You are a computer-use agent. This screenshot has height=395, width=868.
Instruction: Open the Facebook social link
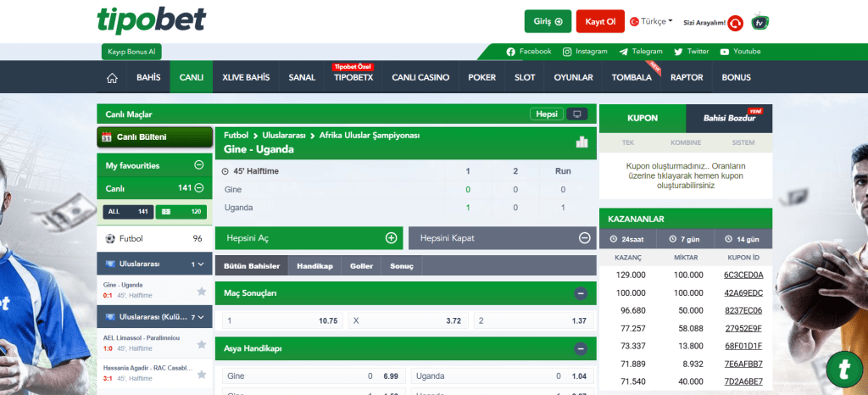[529, 52]
